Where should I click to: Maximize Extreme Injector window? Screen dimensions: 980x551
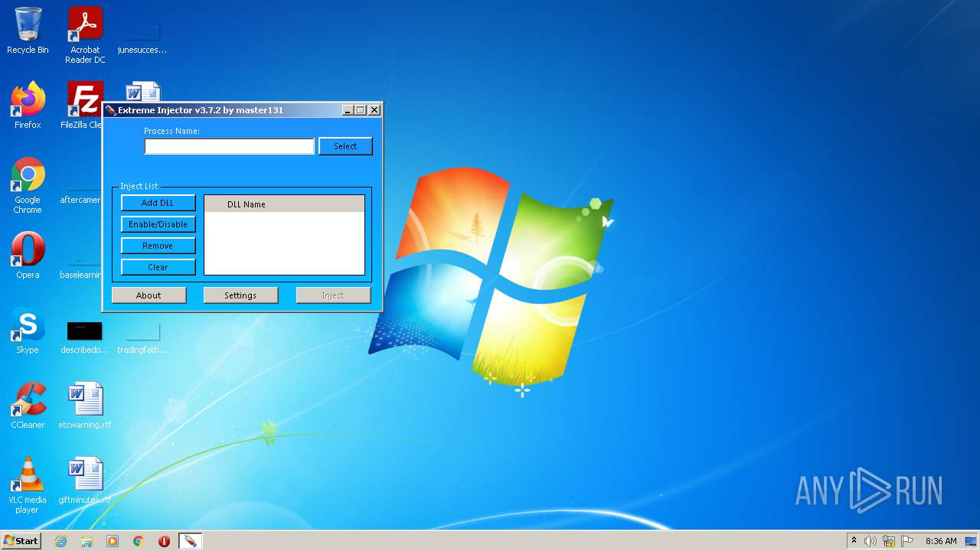tap(361, 110)
